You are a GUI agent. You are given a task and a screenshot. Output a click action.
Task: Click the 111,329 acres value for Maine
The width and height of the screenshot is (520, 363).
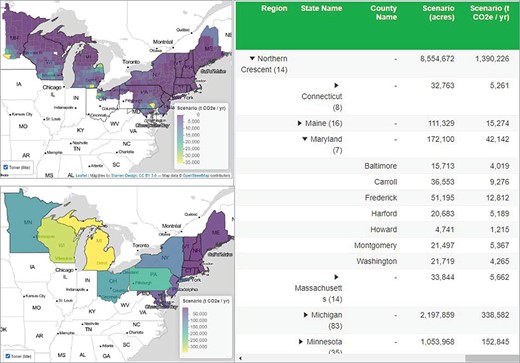click(x=441, y=123)
